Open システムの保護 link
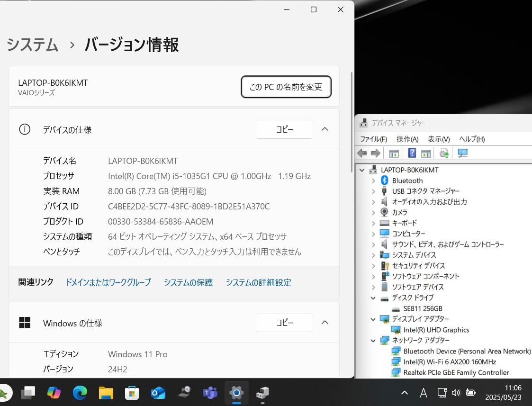Screen dimensions: 532x406 [188, 282]
